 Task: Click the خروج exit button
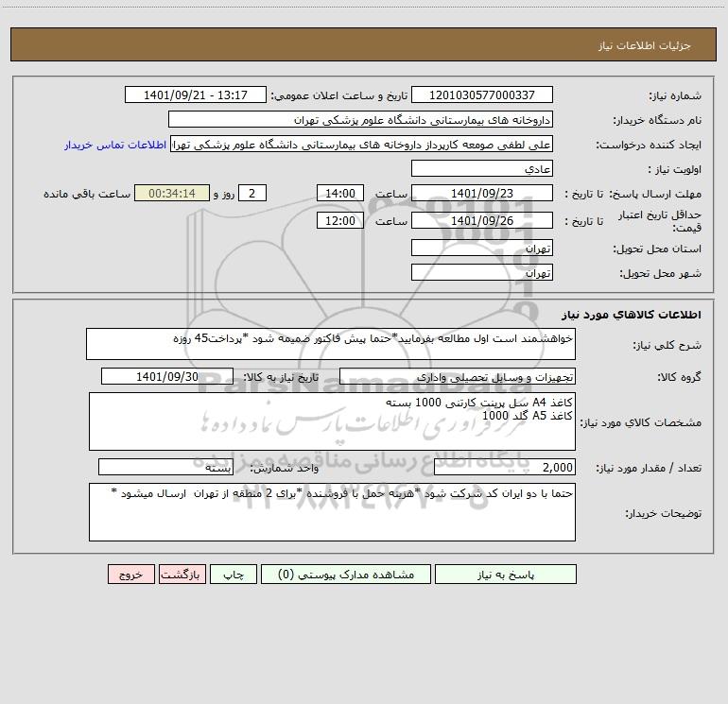click(130, 575)
